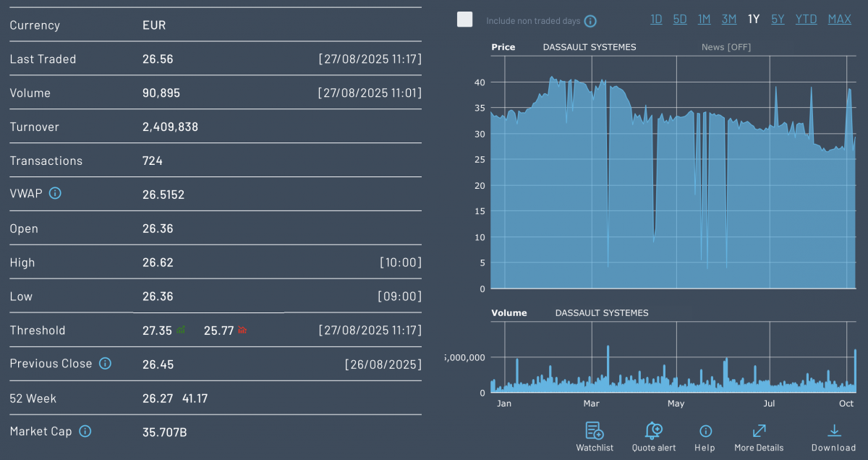Click the Volume timestamp [27/08/2025 11:01]
Viewport: 868px width, 460px height.
coord(370,93)
